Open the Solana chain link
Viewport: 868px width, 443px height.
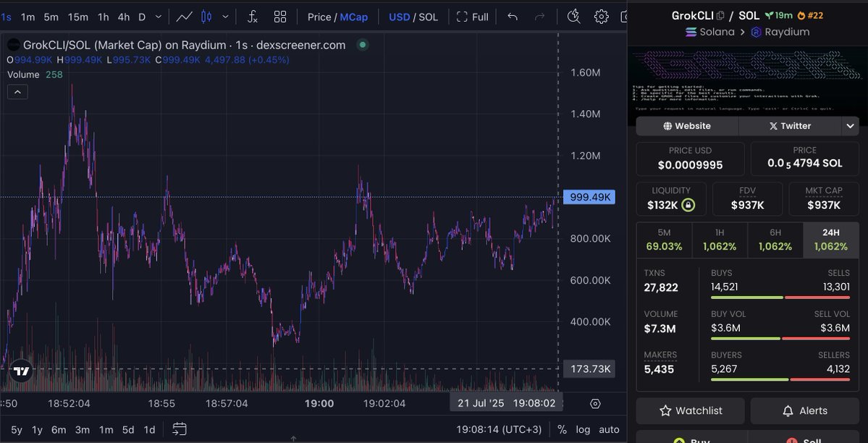(x=710, y=32)
